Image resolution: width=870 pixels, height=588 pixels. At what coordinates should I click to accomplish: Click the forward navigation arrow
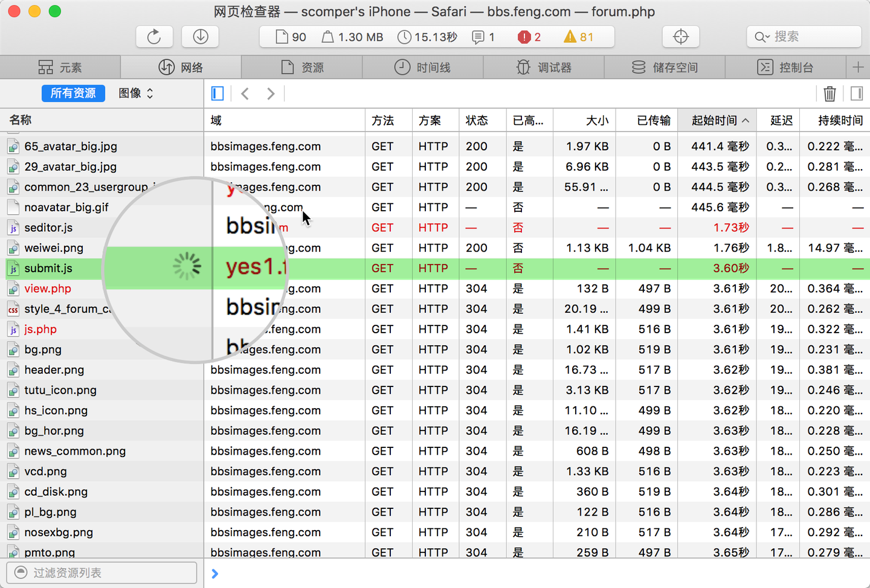pyautogui.click(x=271, y=94)
